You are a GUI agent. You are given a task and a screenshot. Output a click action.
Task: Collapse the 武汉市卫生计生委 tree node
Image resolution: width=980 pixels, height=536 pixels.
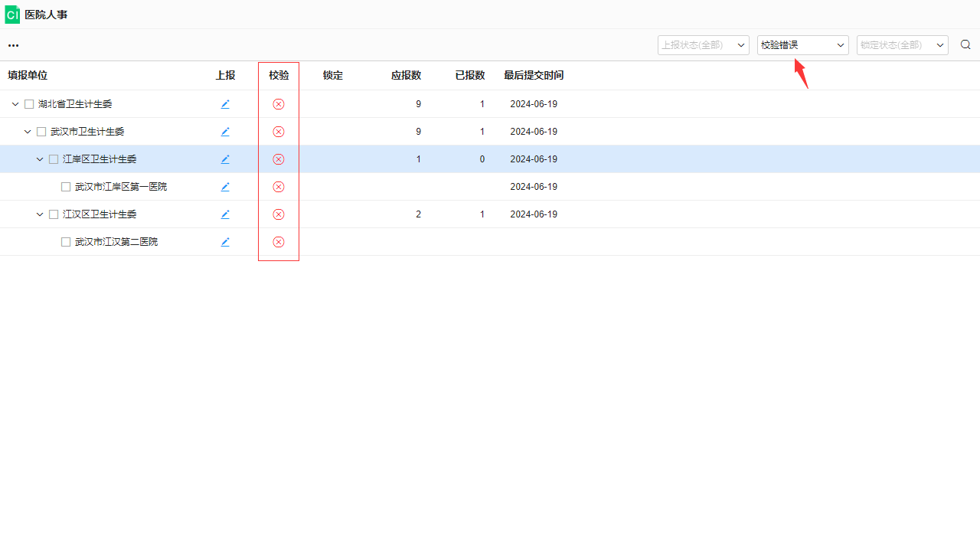tap(28, 132)
